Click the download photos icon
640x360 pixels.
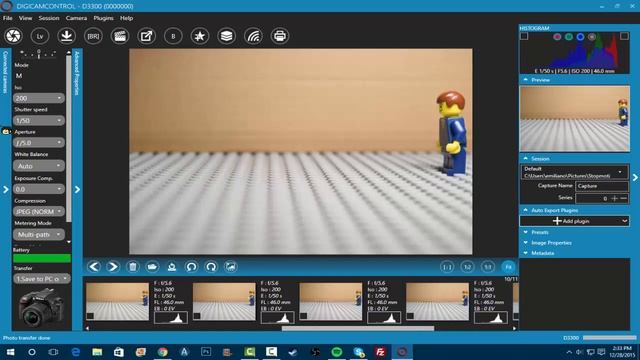tap(66, 36)
